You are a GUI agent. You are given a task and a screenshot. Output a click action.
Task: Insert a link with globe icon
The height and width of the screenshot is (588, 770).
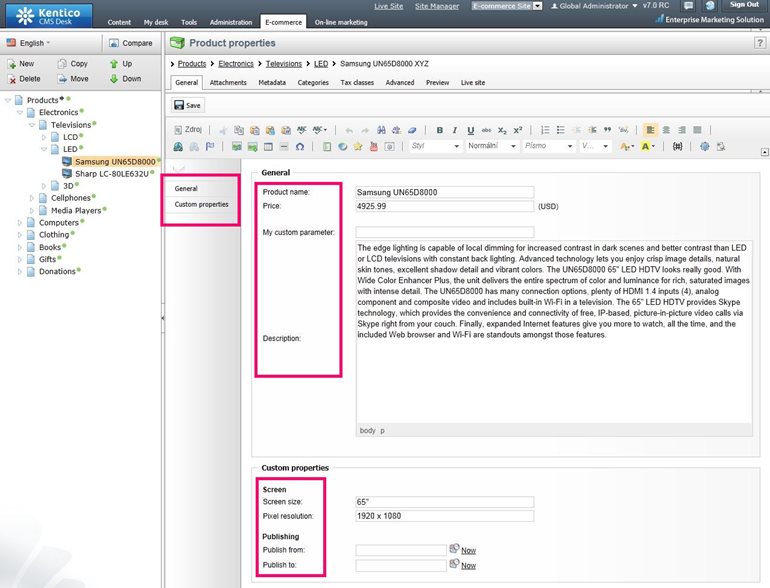tap(178, 146)
